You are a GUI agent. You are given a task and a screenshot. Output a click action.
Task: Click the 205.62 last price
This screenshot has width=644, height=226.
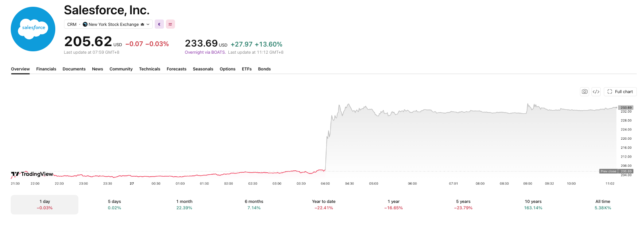[88, 42]
